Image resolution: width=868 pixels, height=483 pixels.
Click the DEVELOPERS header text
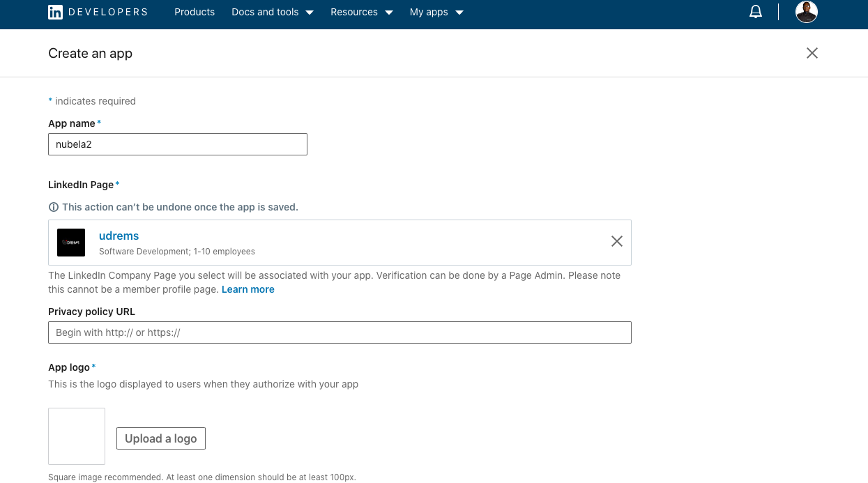pyautogui.click(x=108, y=12)
